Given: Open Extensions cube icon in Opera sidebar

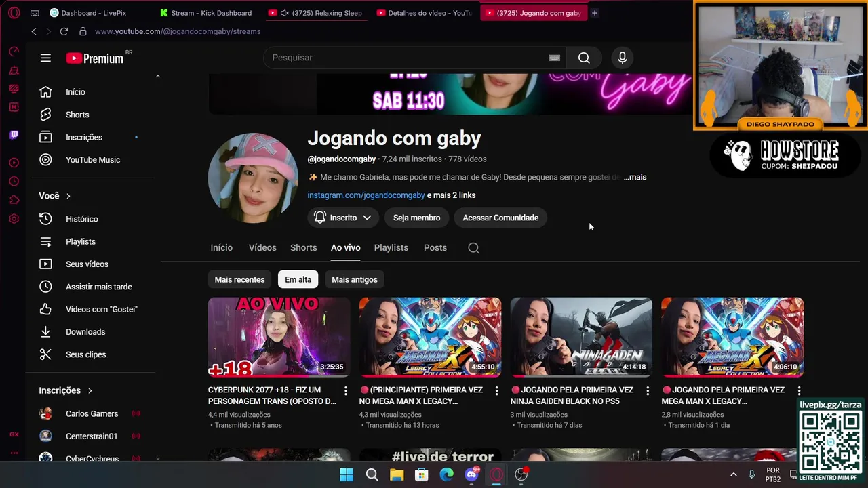Looking at the screenshot, I should [14, 200].
